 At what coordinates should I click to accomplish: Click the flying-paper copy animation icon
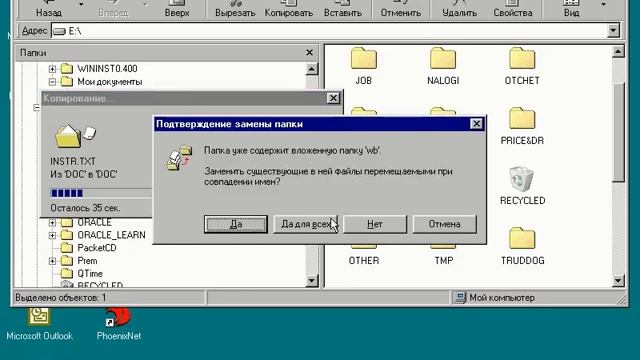click(x=76, y=136)
